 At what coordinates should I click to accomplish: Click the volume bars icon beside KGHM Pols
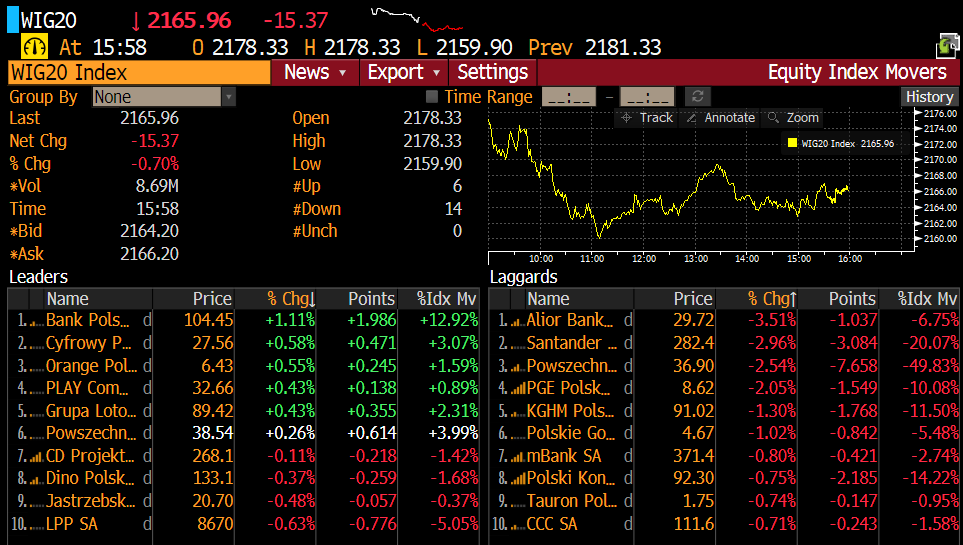pyautogui.click(x=518, y=412)
